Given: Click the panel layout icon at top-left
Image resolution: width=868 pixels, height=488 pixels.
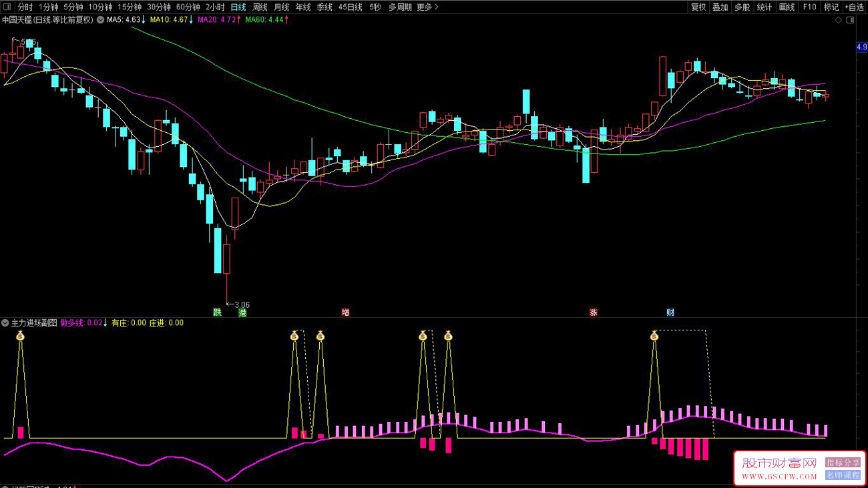Looking at the screenshot, I should coord(7,7).
